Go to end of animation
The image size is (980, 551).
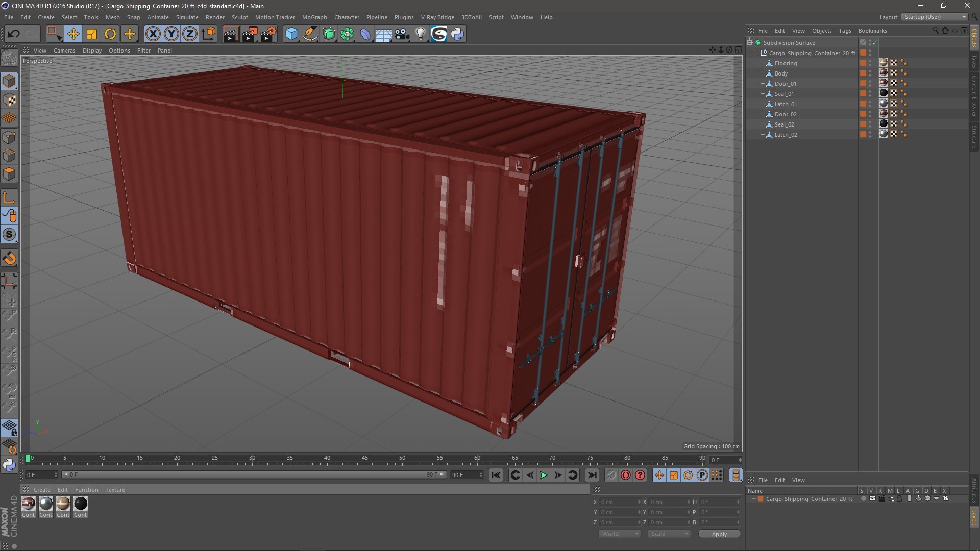pos(592,475)
